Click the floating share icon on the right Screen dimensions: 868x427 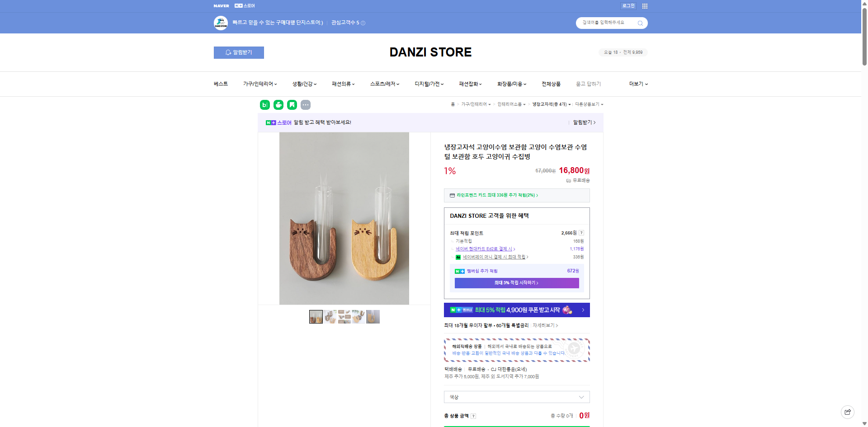click(x=847, y=412)
